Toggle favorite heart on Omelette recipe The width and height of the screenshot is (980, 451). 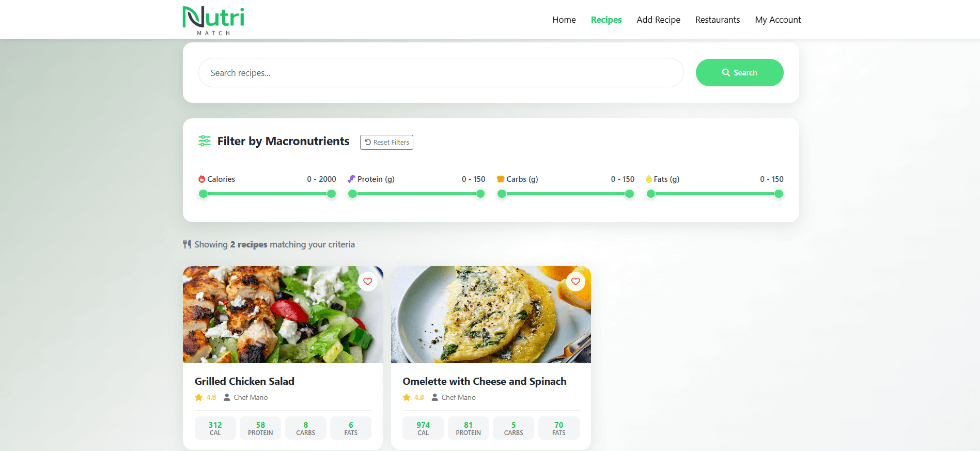pos(575,282)
